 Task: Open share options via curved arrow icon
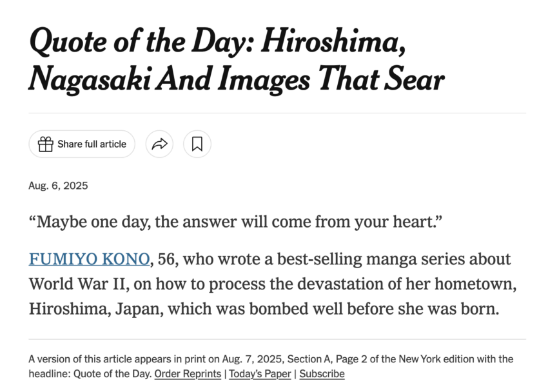point(159,144)
